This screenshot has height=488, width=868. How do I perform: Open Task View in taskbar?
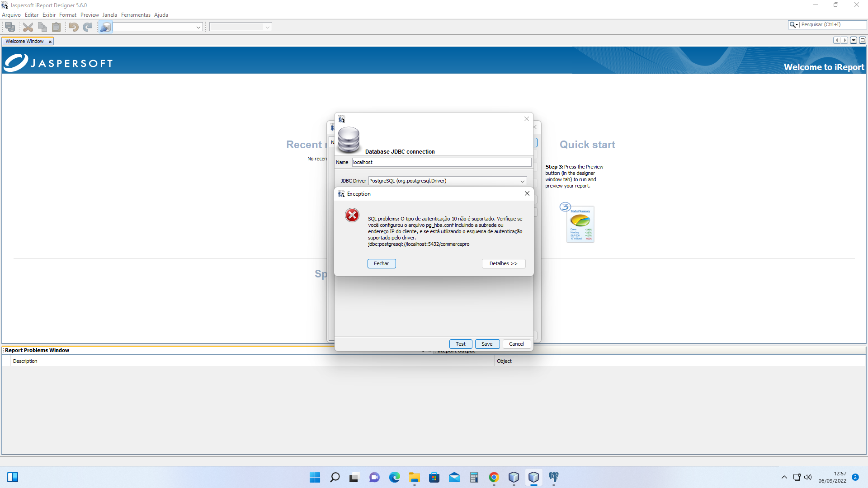point(354,477)
